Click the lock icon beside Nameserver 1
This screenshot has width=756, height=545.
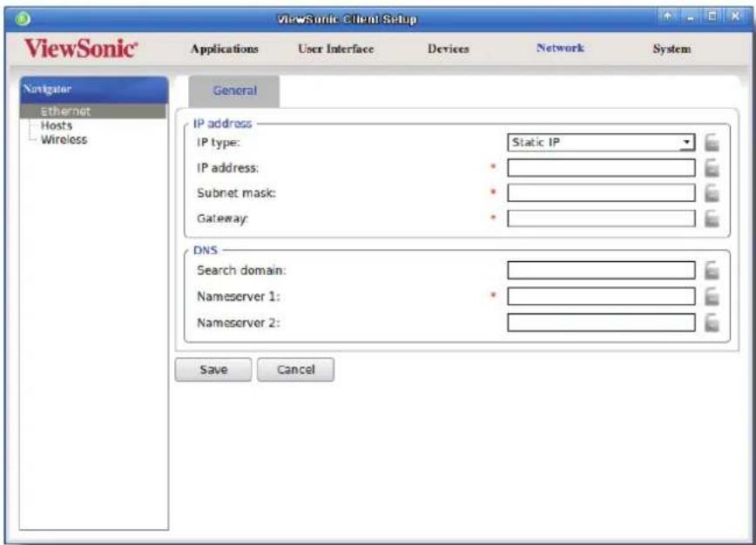tap(712, 296)
